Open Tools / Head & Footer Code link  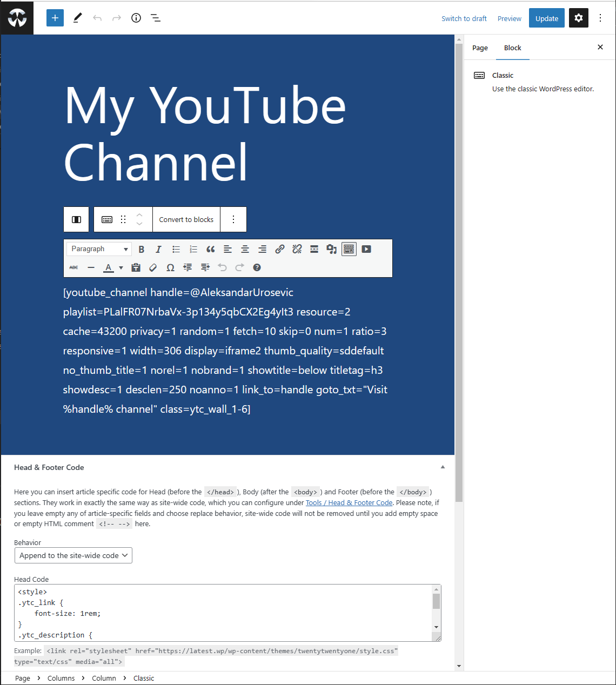point(349,503)
